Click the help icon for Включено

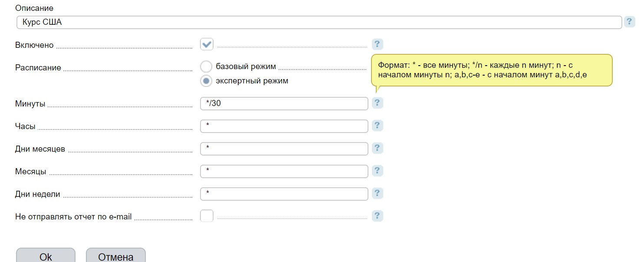(378, 44)
